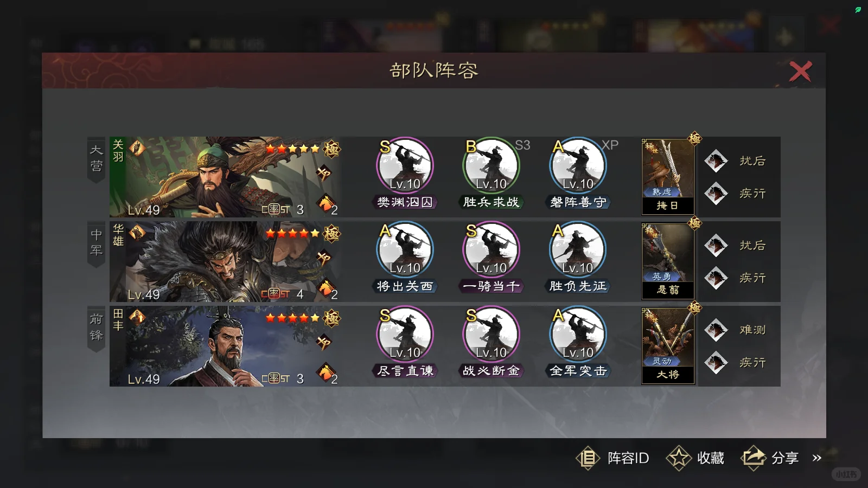Select 华雄's 胜负先征 skill icon
Image resolution: width=868 pixels, height=488 pixels.
tap(578, 250)
